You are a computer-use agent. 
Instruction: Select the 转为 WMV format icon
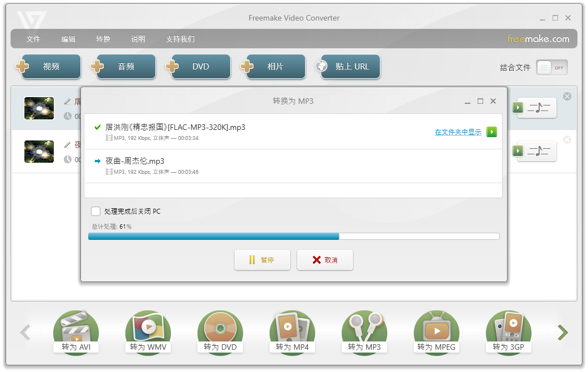tap(148, 332)
